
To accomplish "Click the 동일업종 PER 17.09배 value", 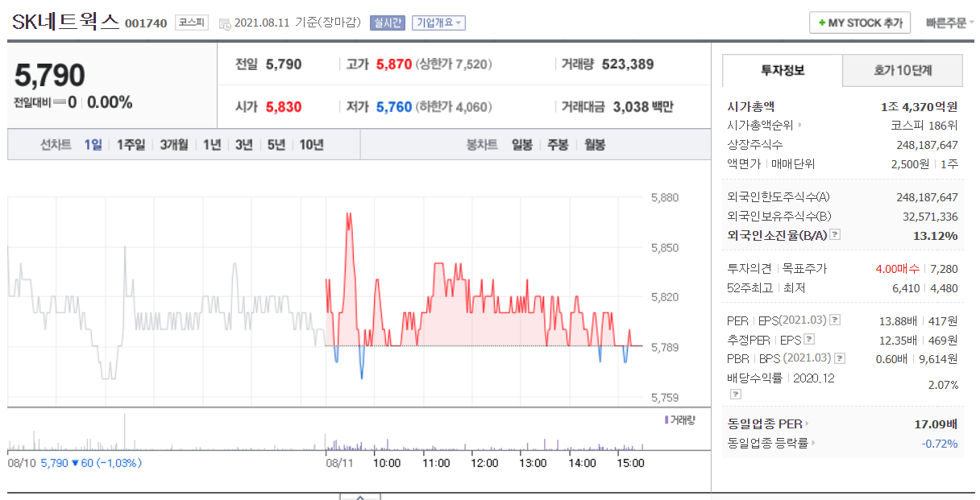I will 934,424.
